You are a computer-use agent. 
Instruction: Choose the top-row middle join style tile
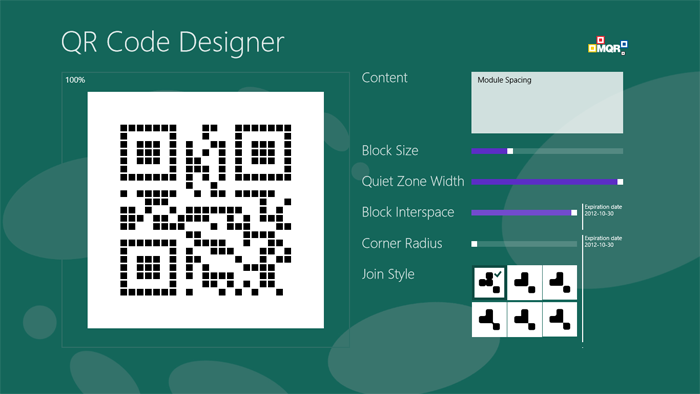click(525, 282)
